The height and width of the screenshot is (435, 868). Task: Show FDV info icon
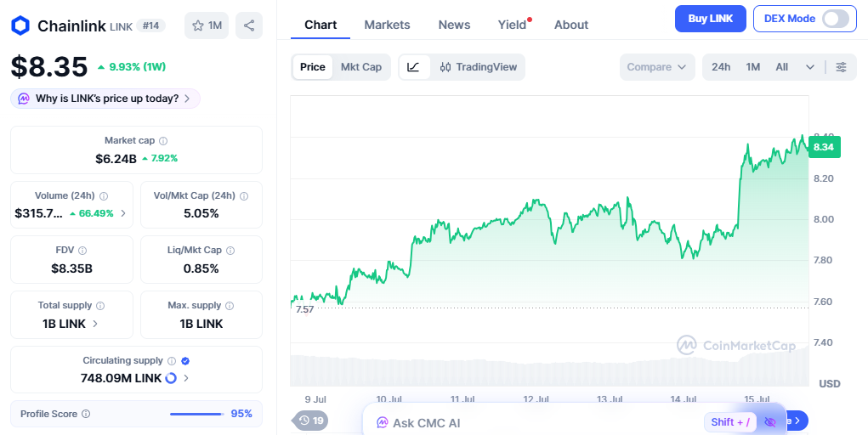[82, 251]
